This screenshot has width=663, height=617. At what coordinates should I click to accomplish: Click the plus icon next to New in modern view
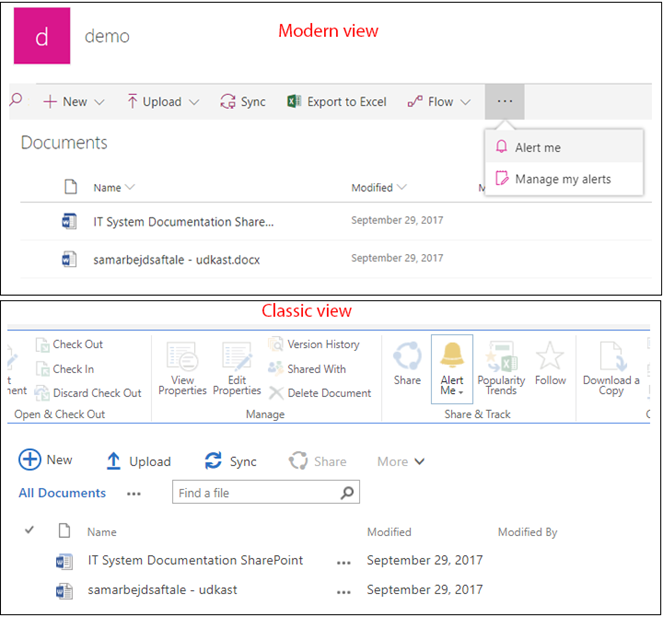pyautogui.click(x=50, y=102)
